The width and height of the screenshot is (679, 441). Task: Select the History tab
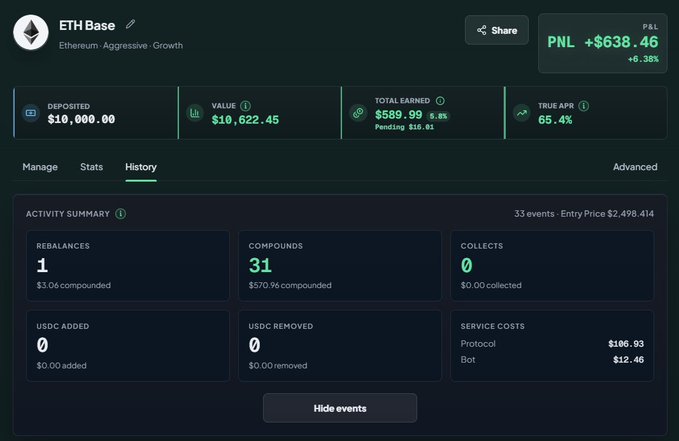tap(141, 167)
